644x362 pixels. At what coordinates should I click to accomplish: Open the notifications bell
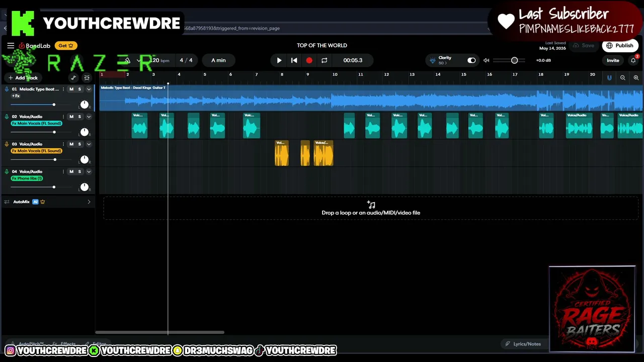pyautogui.click(x=633, y=60)
